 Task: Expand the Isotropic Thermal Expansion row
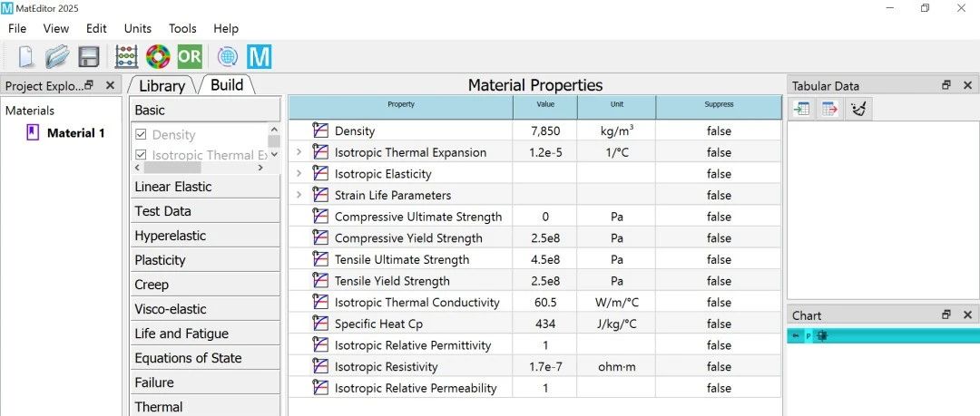coord(299,152)
